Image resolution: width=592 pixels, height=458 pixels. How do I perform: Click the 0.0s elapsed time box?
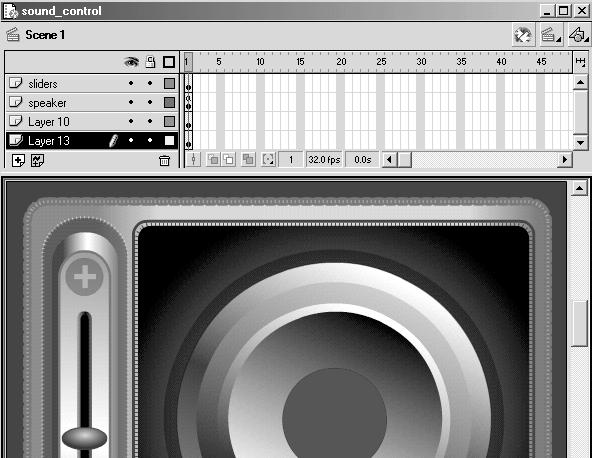point(363,160)
